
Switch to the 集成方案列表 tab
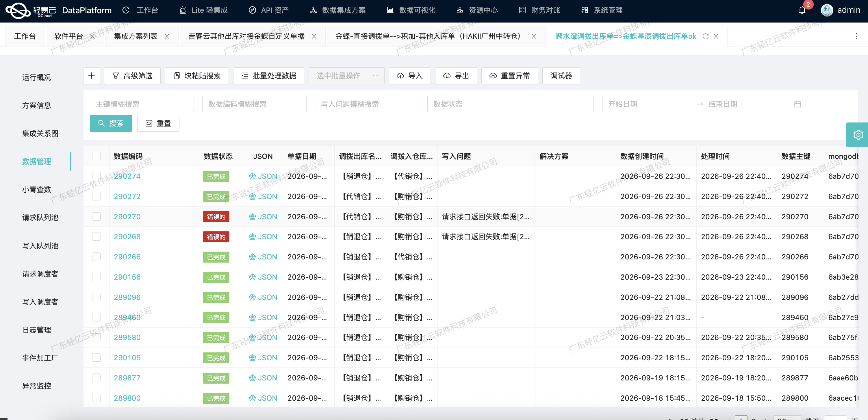(136, 36)
